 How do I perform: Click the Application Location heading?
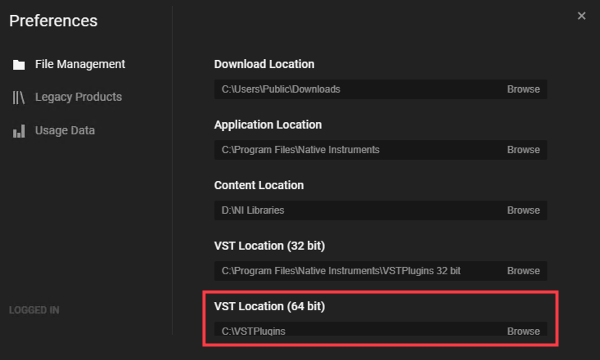pos(268,125)
